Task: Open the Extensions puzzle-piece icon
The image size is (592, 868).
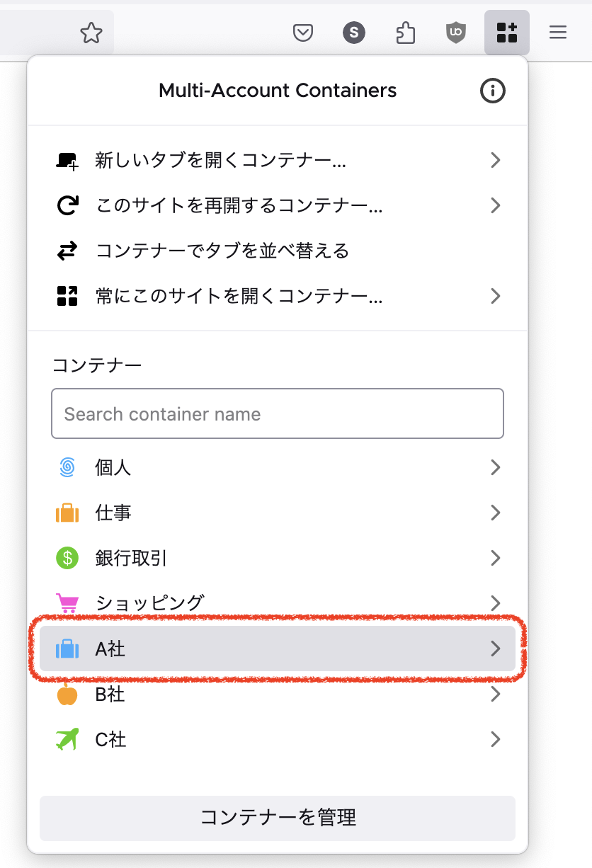Action: pos(405,33)
